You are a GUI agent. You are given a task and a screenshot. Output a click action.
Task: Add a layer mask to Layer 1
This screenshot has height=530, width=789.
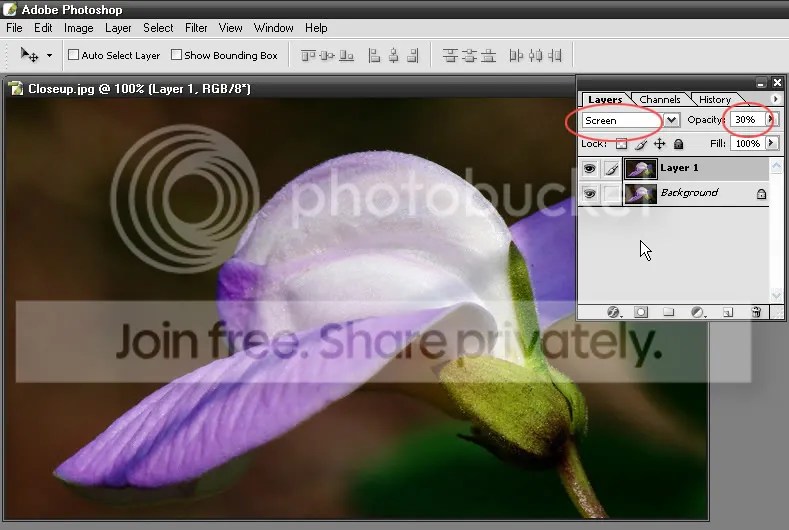[641, 312]
